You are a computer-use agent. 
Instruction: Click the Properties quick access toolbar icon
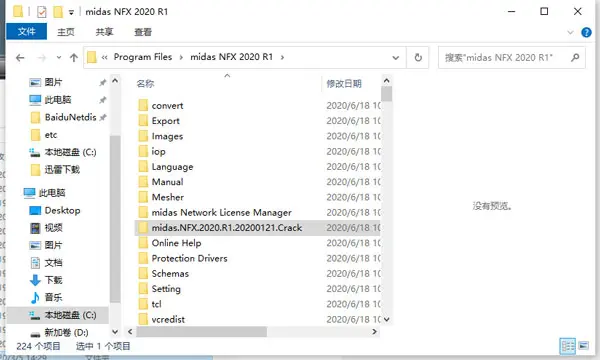pyautogui.click(x=42, y=12)
